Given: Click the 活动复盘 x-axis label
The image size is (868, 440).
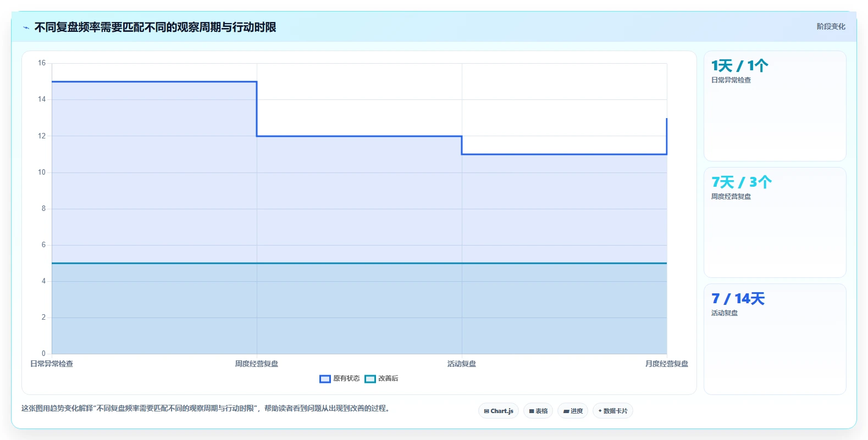Looking at the screenshot, I should coord(462,364).
